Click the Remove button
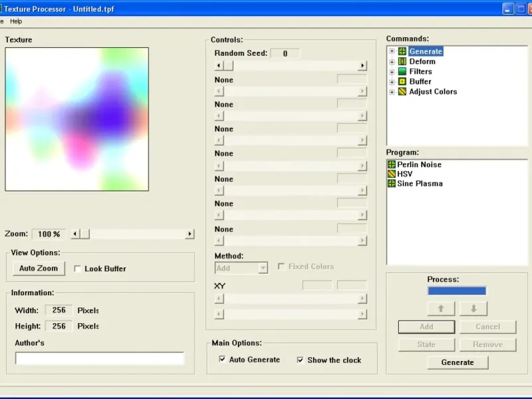The height and width of the screenshot is (399, 532). (x=488, y=344)
